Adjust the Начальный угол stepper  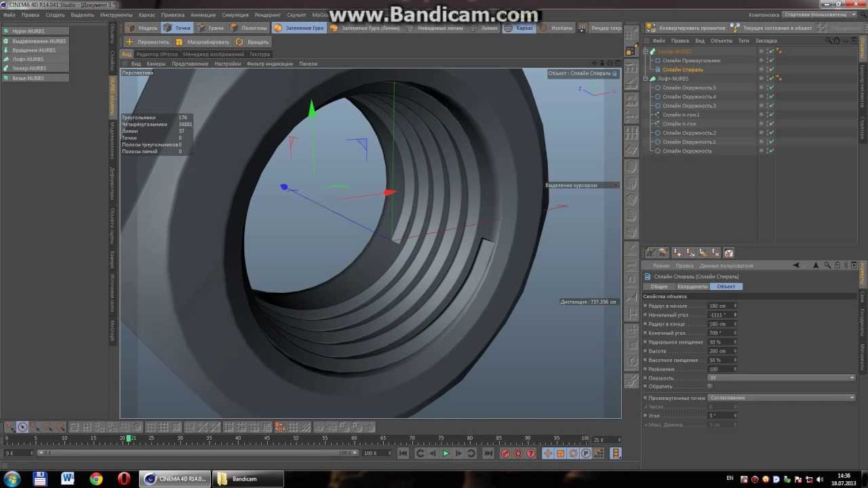(735, 315)
